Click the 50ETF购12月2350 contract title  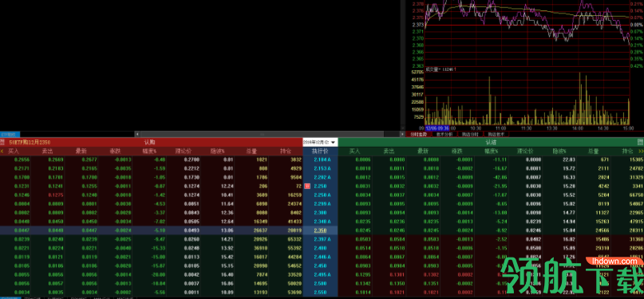click(30, 142)
